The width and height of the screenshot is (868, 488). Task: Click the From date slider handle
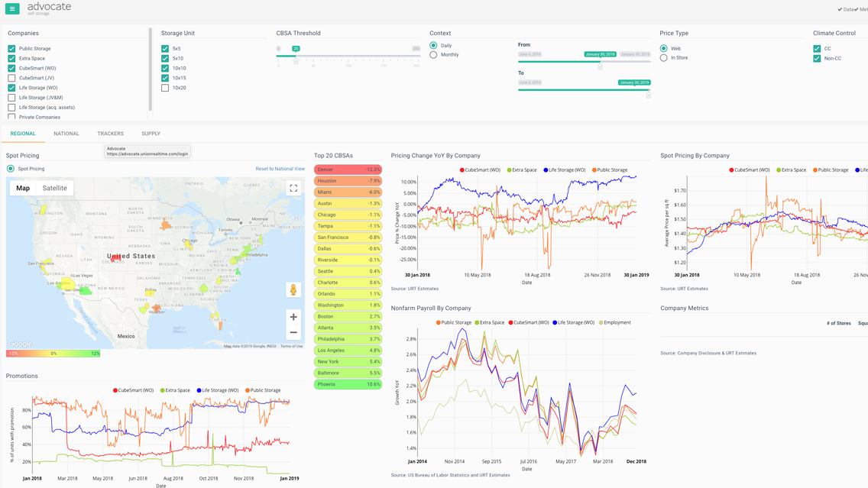[600, 67]
